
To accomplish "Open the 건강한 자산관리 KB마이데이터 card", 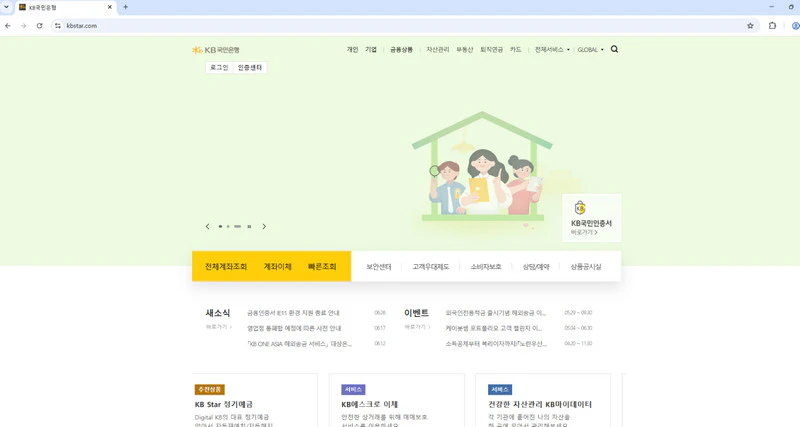I will tap(543, 400).
